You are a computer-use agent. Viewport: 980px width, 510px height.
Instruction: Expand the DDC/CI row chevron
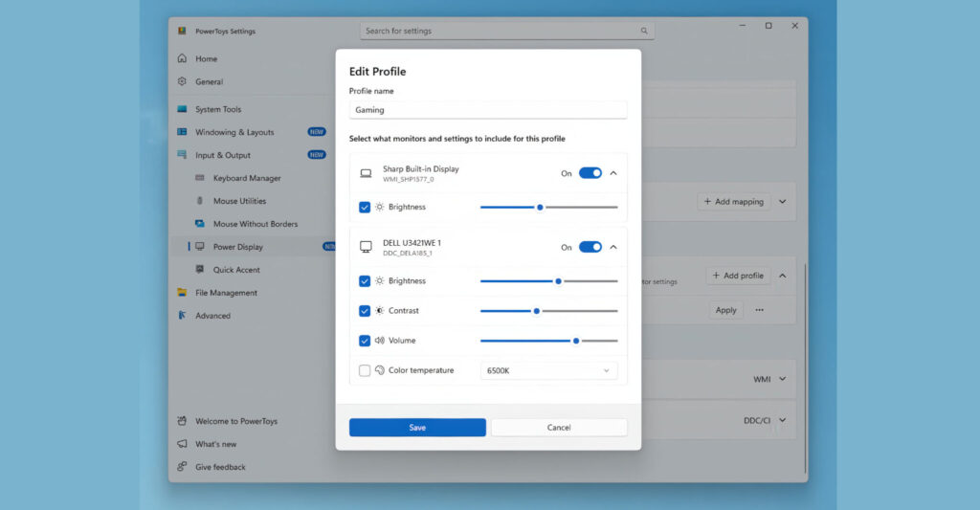783,421
